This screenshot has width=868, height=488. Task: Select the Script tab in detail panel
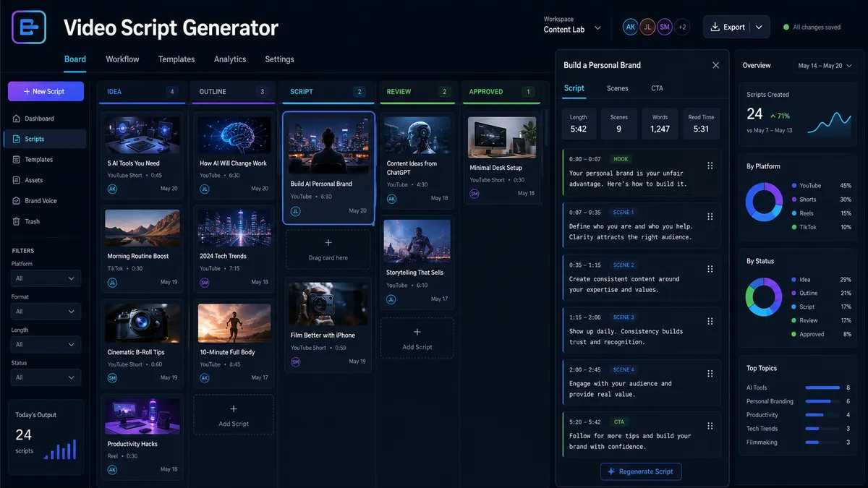pyautogui.click(x=574, y=88)
